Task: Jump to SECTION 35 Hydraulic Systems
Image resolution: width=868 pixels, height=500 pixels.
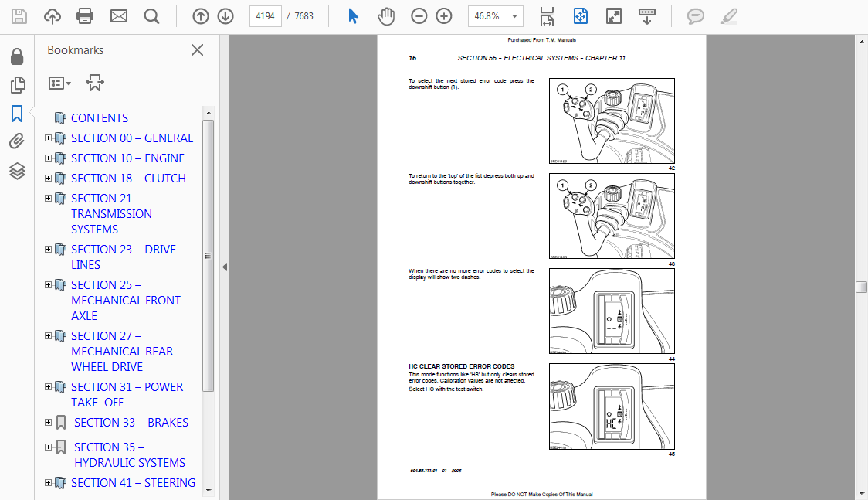Action: (130, 454)
